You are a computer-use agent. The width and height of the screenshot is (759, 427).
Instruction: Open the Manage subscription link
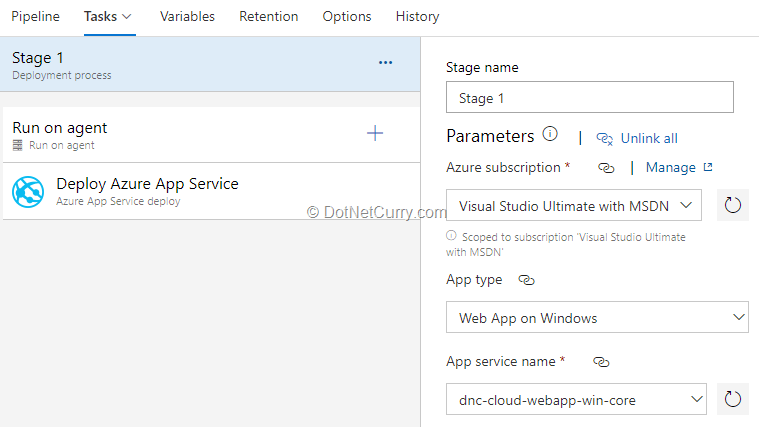point(670,168)
